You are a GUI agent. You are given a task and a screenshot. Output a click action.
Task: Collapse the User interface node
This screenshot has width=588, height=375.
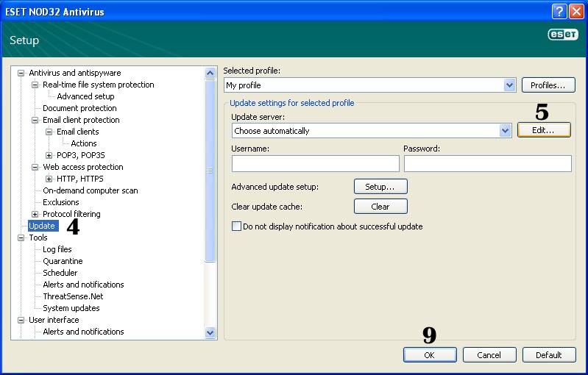point(21,320)
